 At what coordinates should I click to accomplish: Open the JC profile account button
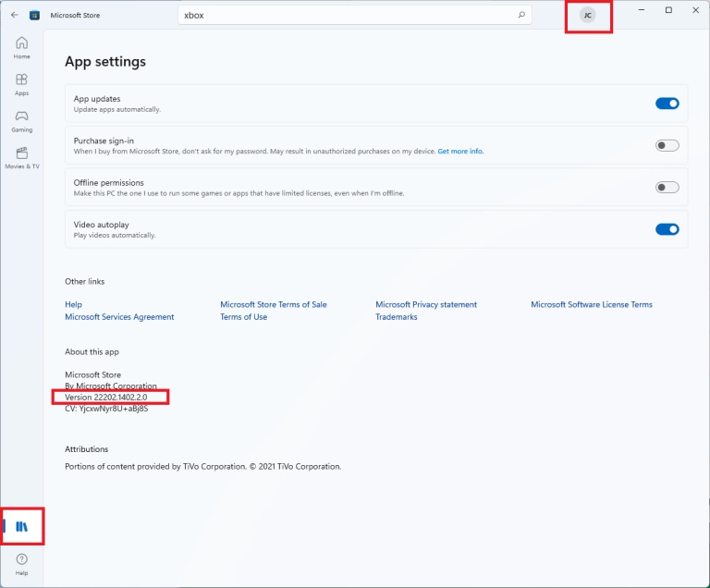point(587,16)
